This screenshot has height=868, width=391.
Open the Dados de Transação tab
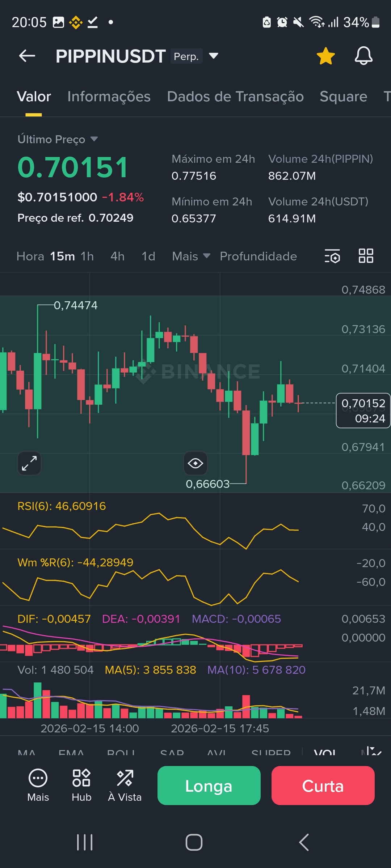235,97
